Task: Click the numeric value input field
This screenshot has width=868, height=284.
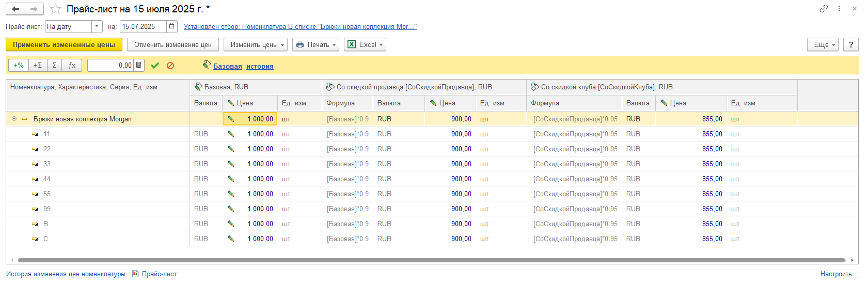Action: tap(111, 66)
